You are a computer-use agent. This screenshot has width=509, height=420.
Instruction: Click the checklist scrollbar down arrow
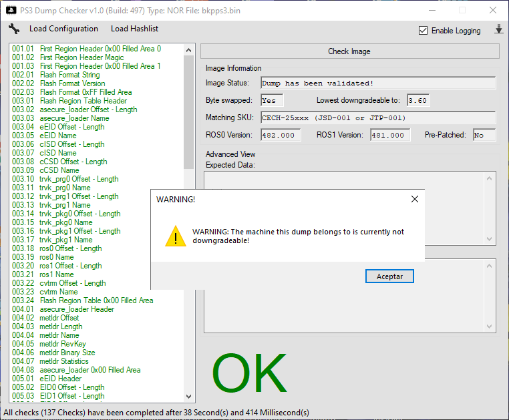click(x=188, y=397)
